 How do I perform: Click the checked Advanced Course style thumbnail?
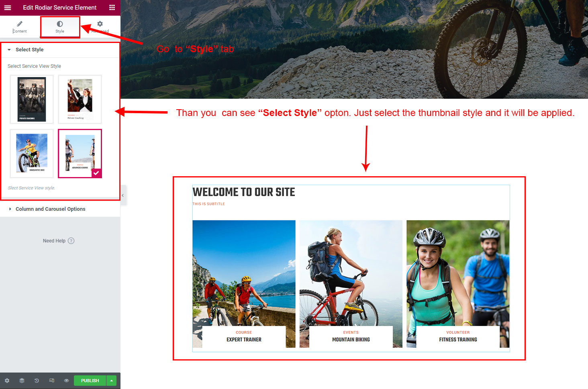pyautogui.click(x=80, y=153)
